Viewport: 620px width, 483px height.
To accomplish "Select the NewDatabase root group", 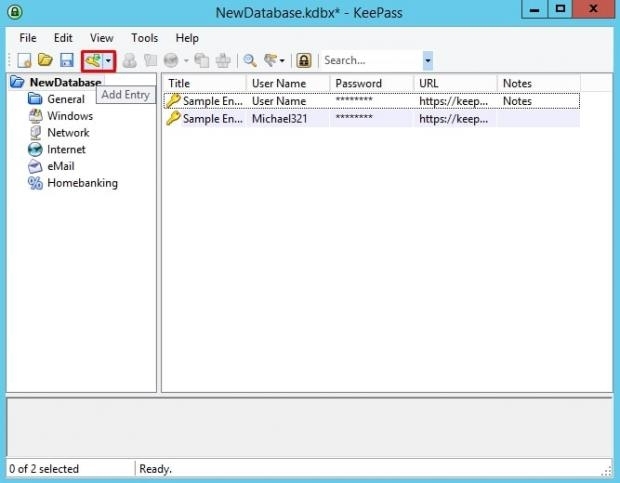I will coord(66,82).
